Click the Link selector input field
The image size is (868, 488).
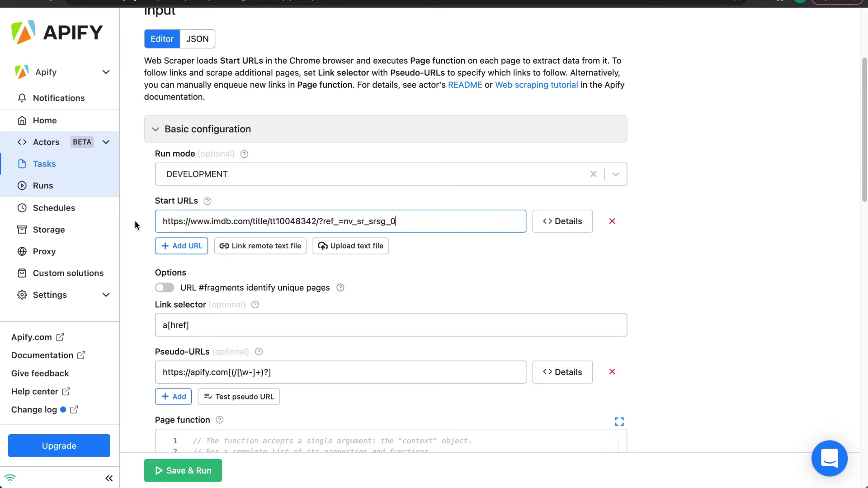(391, 325)
